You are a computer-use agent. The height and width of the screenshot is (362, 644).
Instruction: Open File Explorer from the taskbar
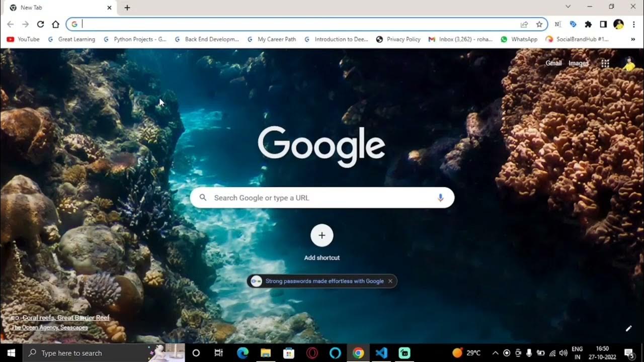(x=266, y=353)
